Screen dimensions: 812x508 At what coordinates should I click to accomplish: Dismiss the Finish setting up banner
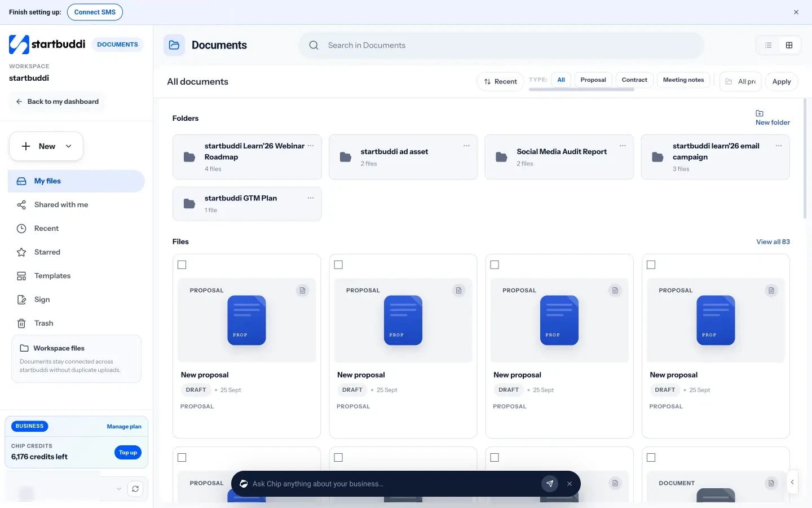[x=796, y=12]
